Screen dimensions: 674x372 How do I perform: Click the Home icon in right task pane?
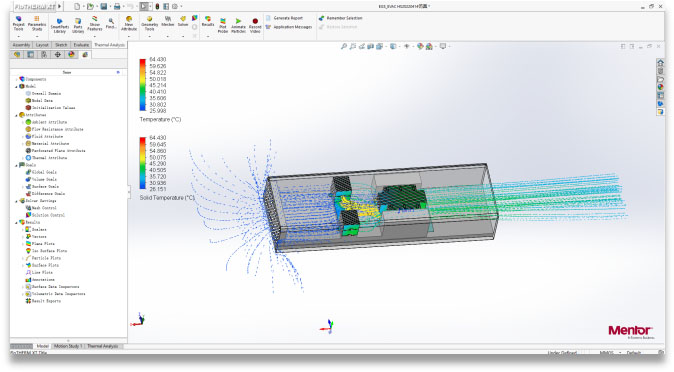(x=660, y=63)
